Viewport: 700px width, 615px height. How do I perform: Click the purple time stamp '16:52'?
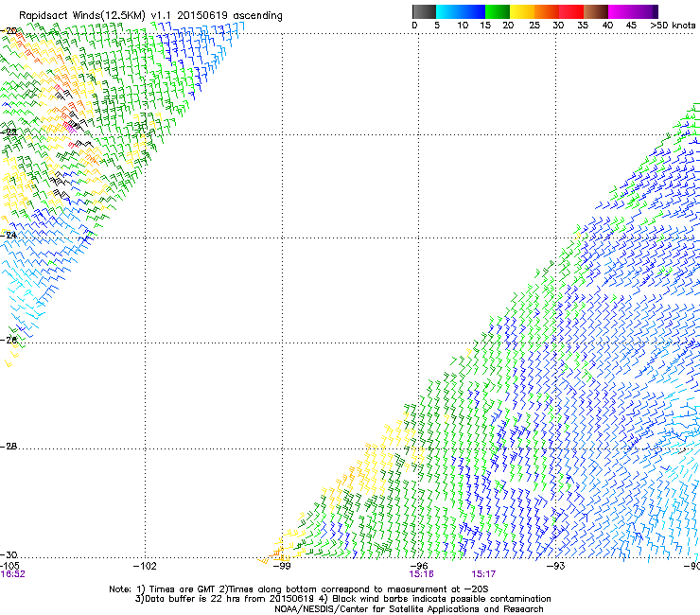point(12,574)
